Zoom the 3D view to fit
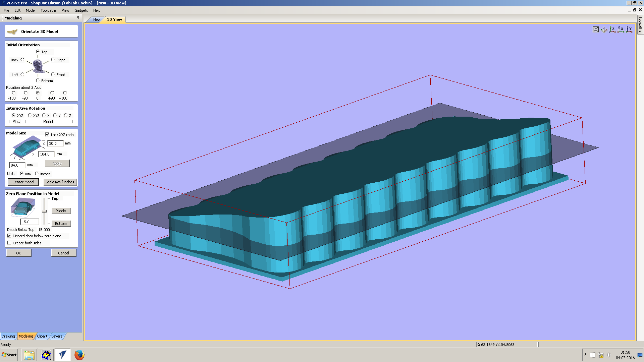This screenshot has width=644, height=362. [596, 29]
